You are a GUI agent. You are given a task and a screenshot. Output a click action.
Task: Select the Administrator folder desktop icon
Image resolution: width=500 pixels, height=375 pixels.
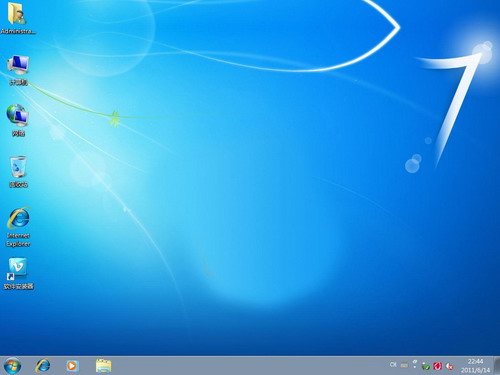18,18
